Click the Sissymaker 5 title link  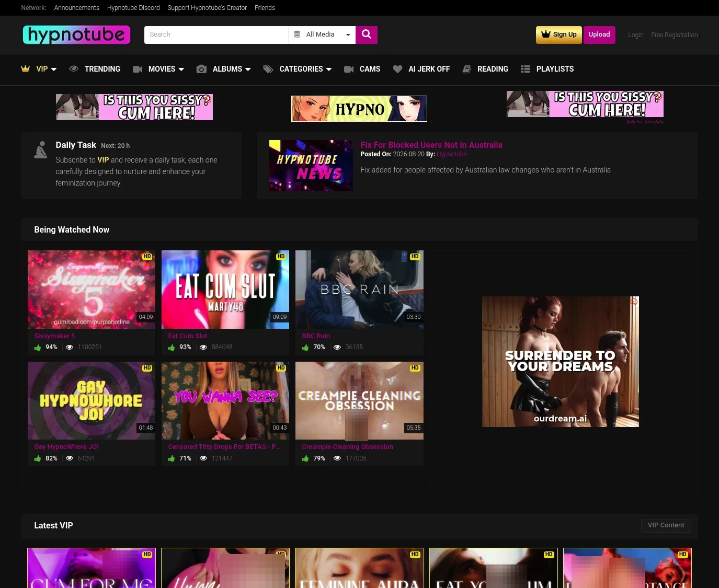pyautogui.click(x=54, y=336)
